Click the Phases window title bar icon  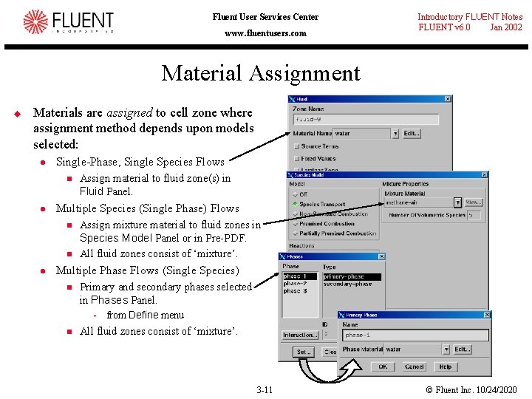(x=282, y=256)
